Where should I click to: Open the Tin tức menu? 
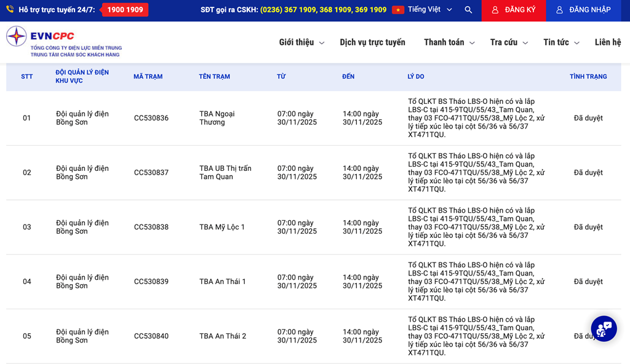coord(561,42)
